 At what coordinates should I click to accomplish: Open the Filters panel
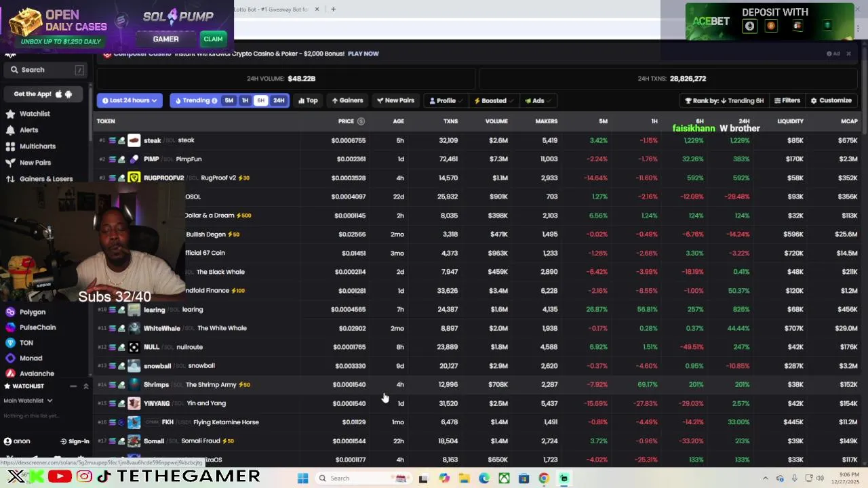(787, 100)
